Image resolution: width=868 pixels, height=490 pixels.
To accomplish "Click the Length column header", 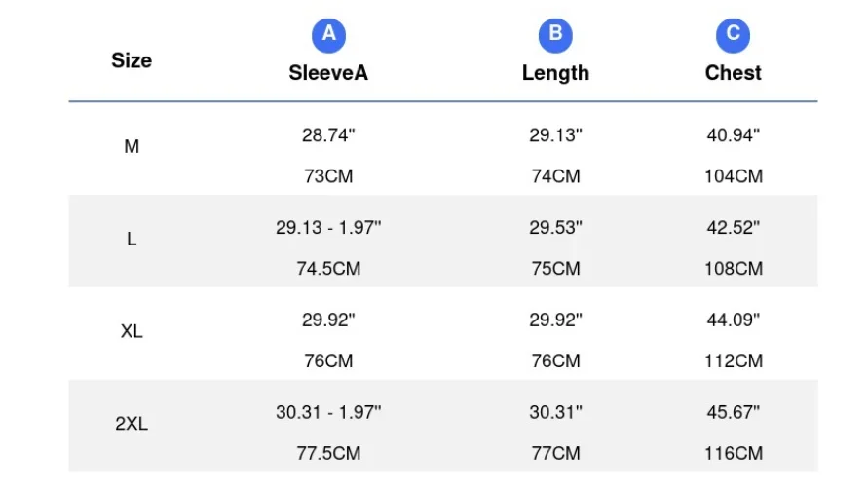I will (555, 73).
